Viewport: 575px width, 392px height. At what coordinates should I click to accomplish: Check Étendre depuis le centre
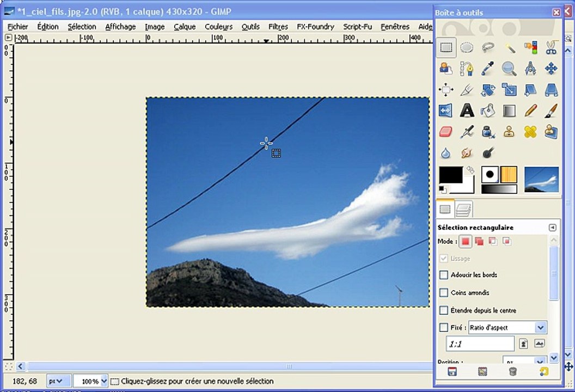pos(444,310)
